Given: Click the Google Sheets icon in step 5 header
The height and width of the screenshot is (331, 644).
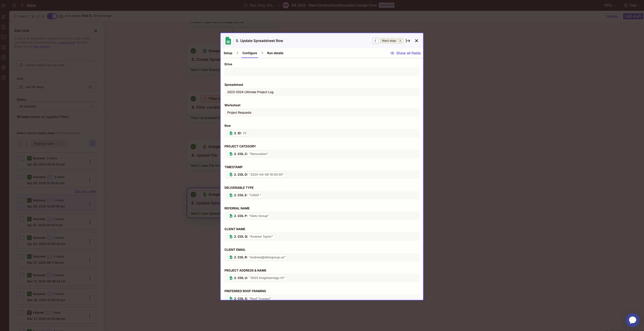Looking at the screenshot, I should tap(228, 41).
